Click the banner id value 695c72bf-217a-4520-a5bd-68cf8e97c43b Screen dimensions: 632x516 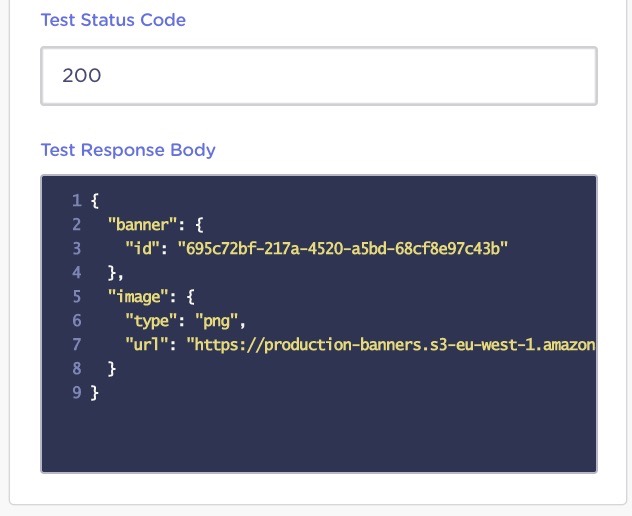(343, 249)
